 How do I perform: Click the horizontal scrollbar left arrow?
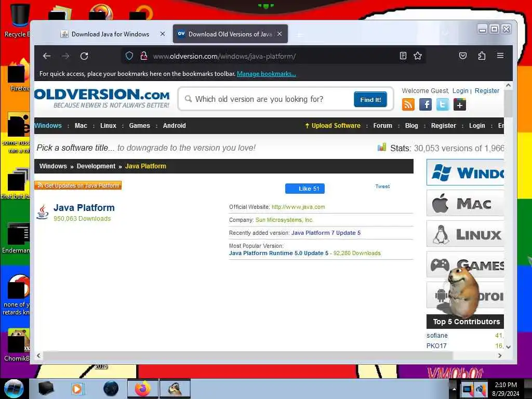point(38,355)
